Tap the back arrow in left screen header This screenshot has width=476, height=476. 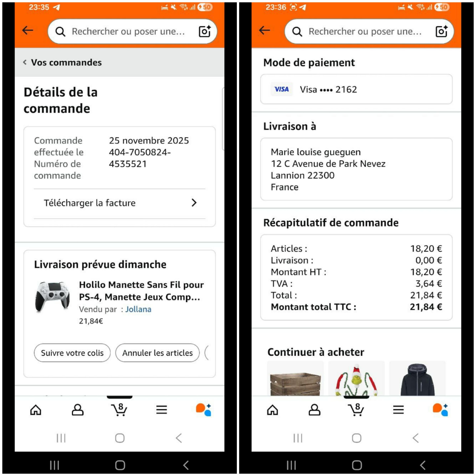28,31
